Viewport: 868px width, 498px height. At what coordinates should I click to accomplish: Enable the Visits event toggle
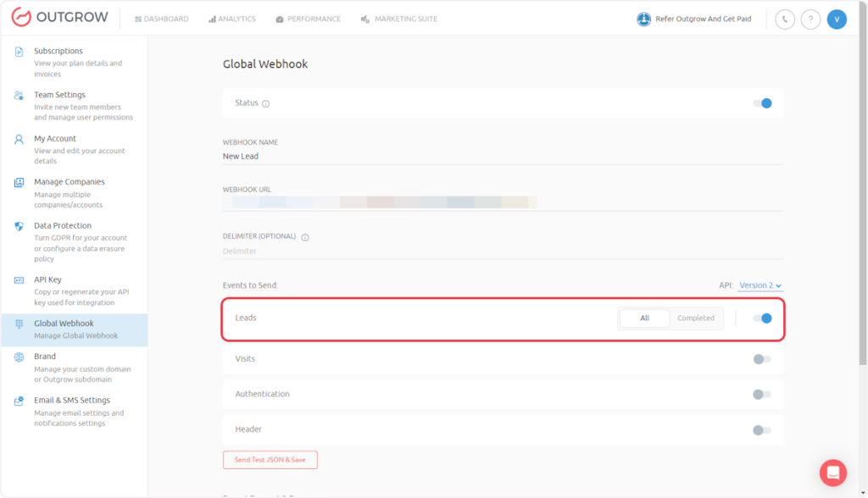coord(762,359)
